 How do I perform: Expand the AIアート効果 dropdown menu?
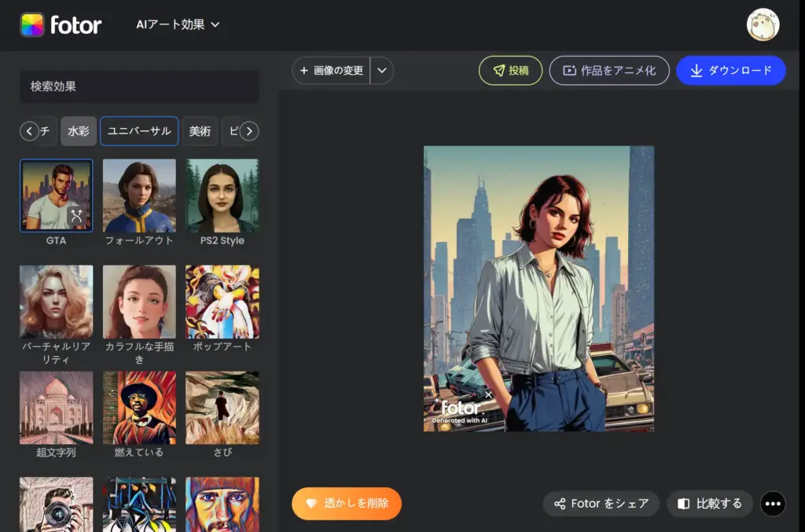[178, 24]
